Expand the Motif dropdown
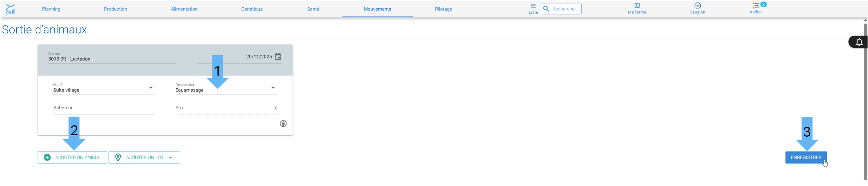This screenshot has width=868, height=186. [x=151, y=88]
